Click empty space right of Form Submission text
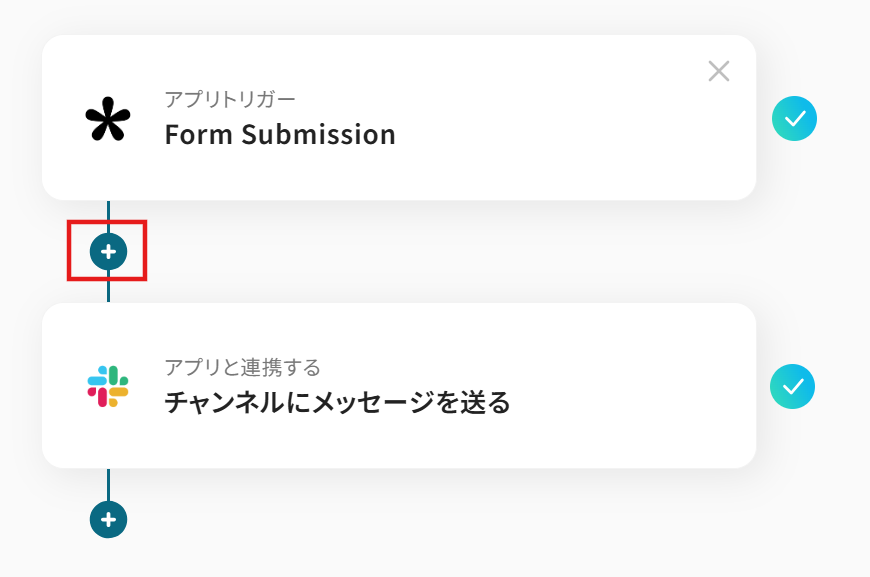This screenshot has width=870, height=577. pyautogui.click(x=555, y=135)
